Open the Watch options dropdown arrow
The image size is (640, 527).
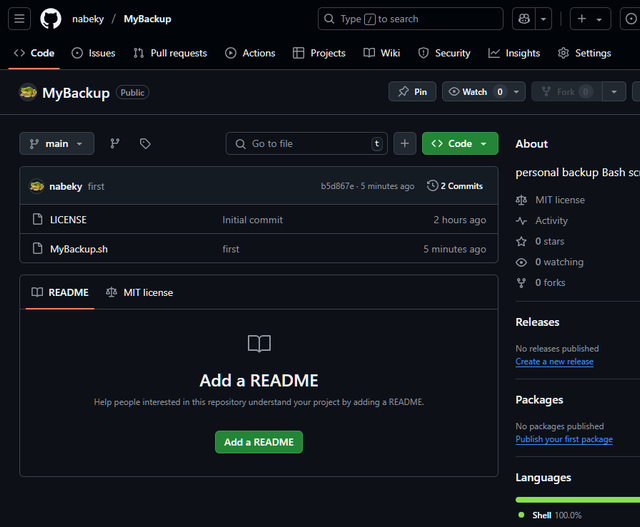point(517,92)
